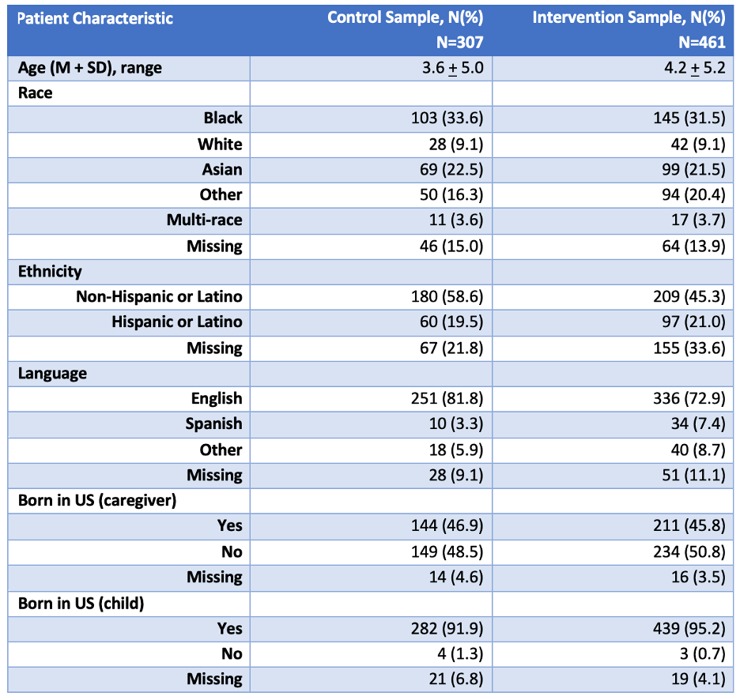Select the cell "14 (4.6)"

(x=456, y=578)
